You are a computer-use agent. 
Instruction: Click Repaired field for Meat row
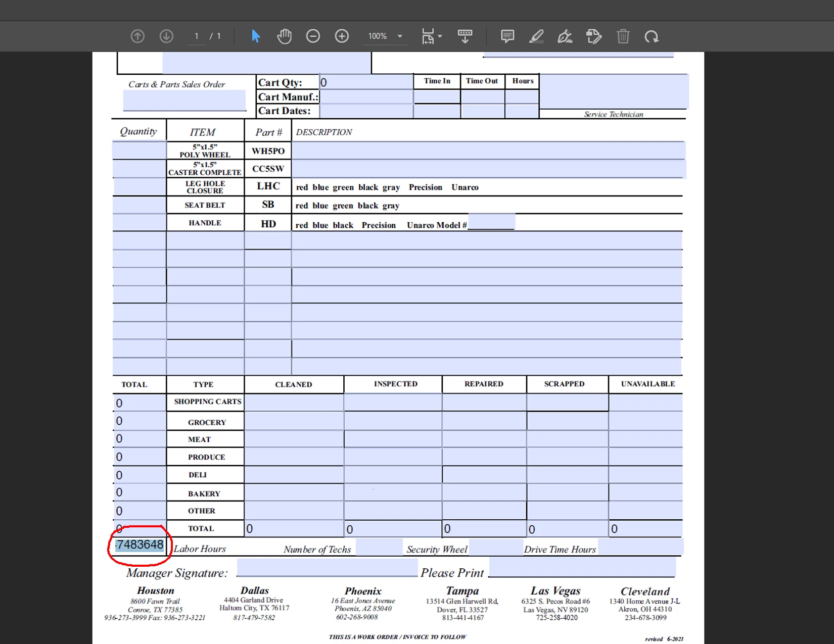click(484, 438)
